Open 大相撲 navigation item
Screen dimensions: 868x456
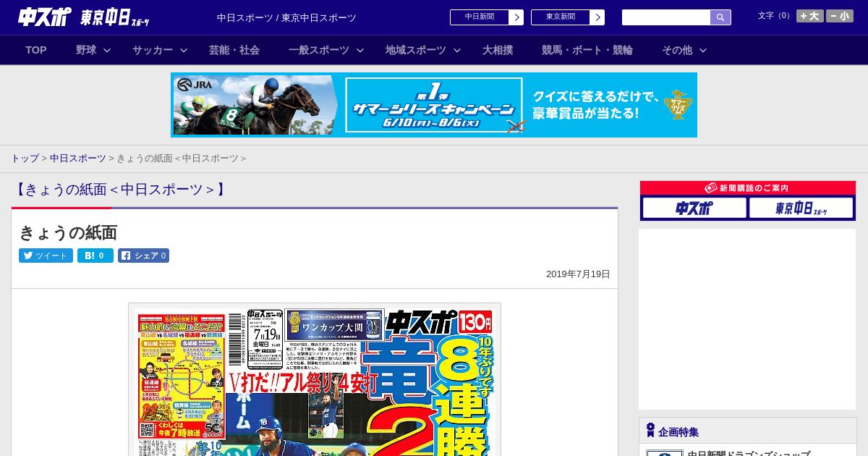click(498, 50)
